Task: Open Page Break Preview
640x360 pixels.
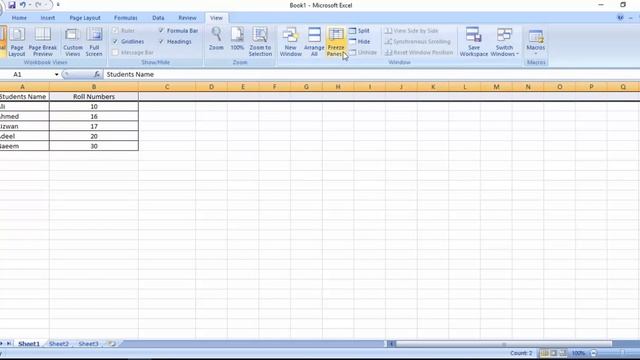Action: tap(42, 42)
